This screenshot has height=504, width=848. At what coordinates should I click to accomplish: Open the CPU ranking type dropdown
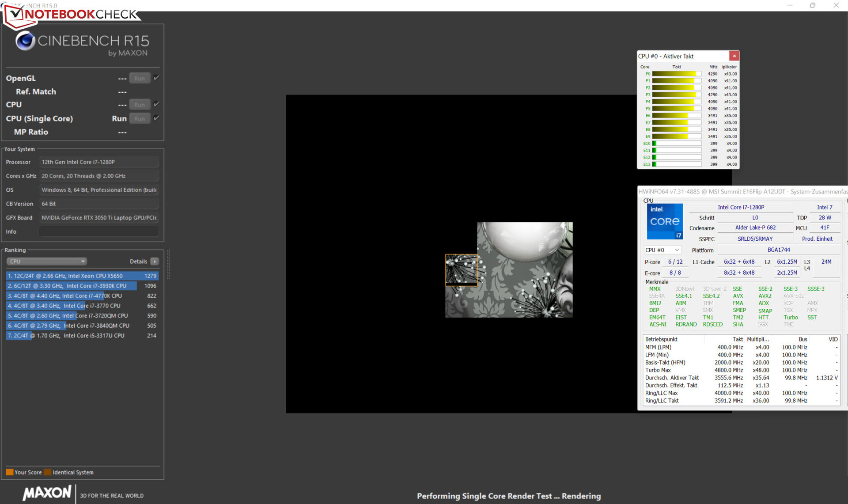[x=46, y=261]
